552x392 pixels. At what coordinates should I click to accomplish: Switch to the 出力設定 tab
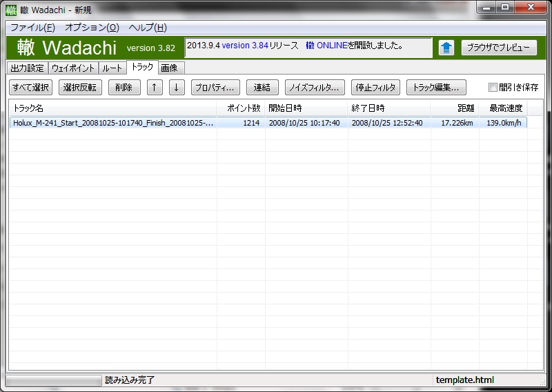pyautogui.click(x=27, y=68)
